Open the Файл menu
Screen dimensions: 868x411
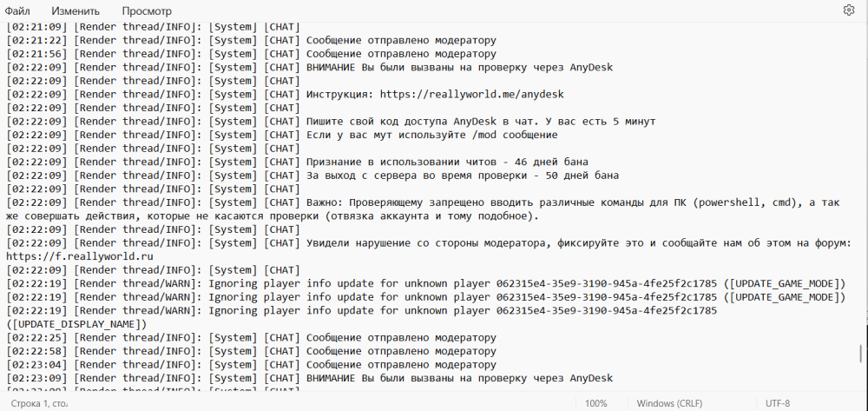[17, 11]
